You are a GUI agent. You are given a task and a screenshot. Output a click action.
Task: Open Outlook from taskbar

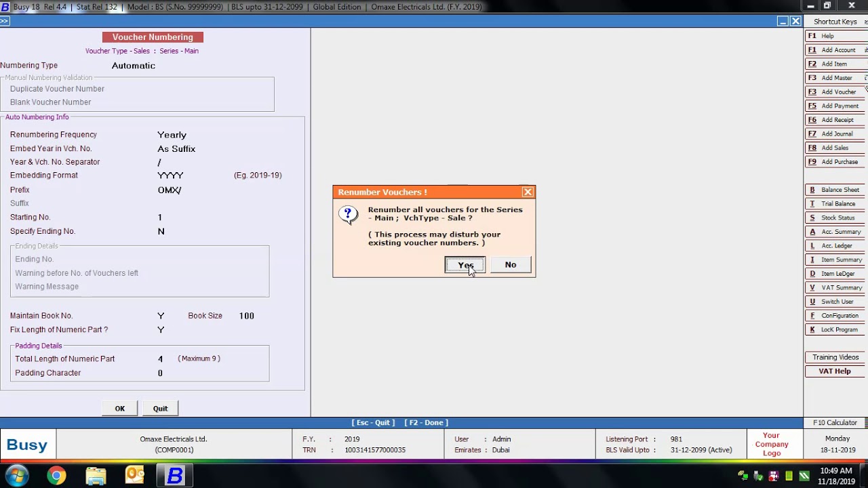tap(135, 476)
